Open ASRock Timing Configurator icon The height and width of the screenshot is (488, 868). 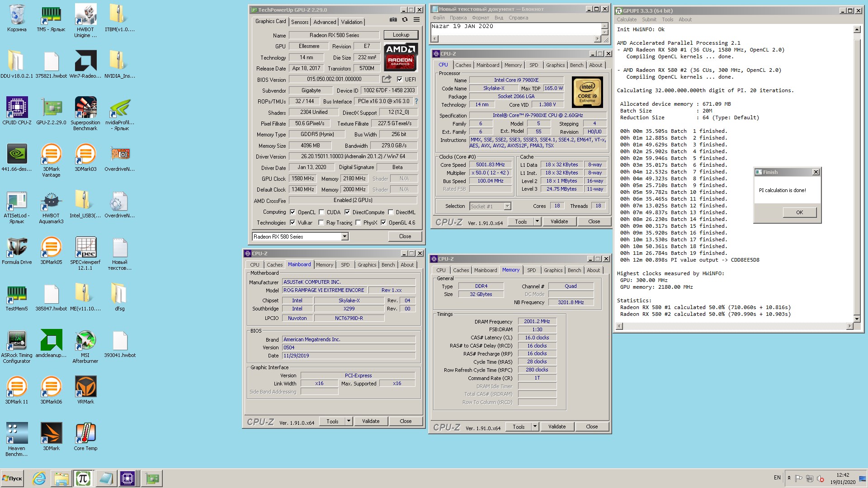[x=17, y=347]
